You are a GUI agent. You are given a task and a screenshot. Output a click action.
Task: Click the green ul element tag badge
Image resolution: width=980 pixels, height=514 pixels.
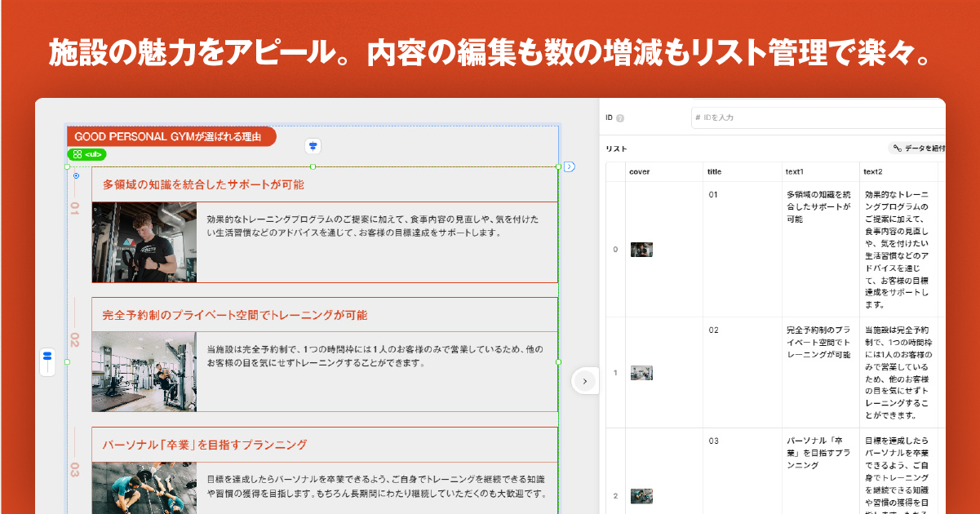pos(86,154)
